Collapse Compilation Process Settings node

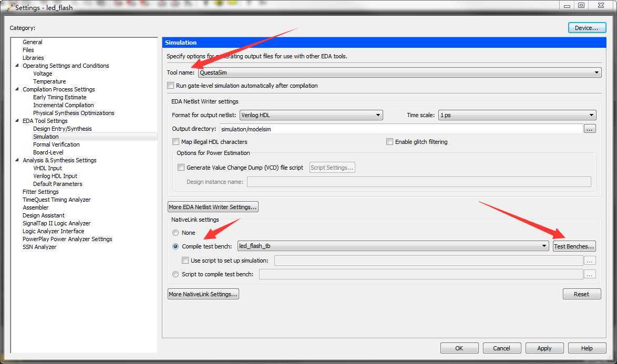(x=17, y=89)
